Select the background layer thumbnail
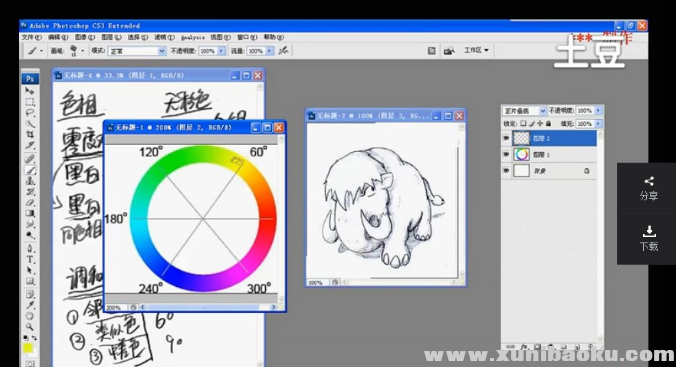This screenshot has height=367, width=677. coord(521,171)
